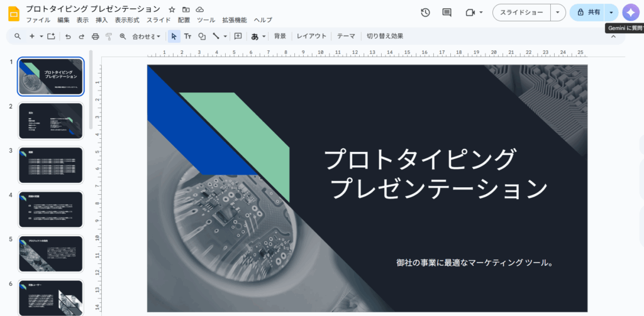Click the Gemini sparkle button
644x316 pixels.
click(x=630, y=13)
